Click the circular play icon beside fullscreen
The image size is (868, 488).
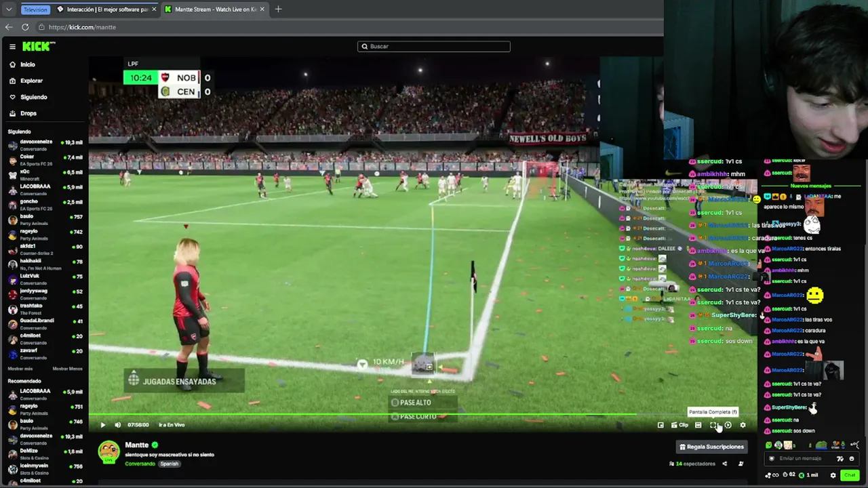(728, 425)
